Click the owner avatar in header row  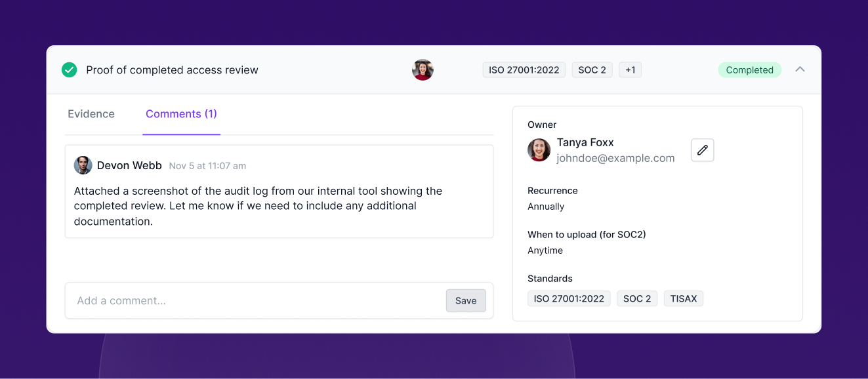coord(423,70)
